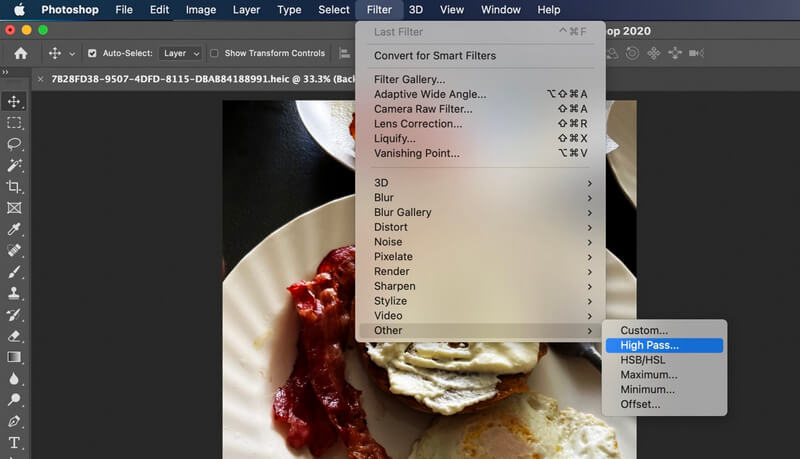Pick the Crop tool in toolbar
Screen dimensions: 800x459
click(x=14, y=187)
